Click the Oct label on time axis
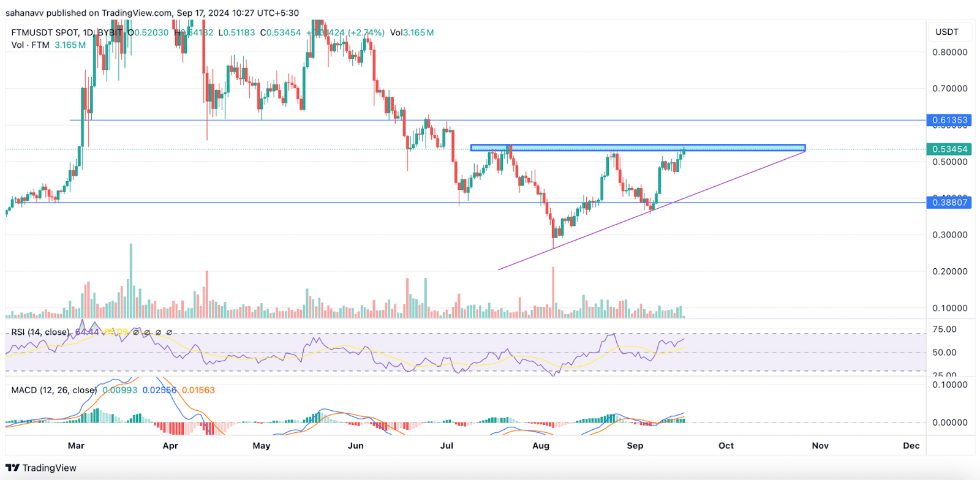Screen dimensions: 980x480 click(726, 446)
